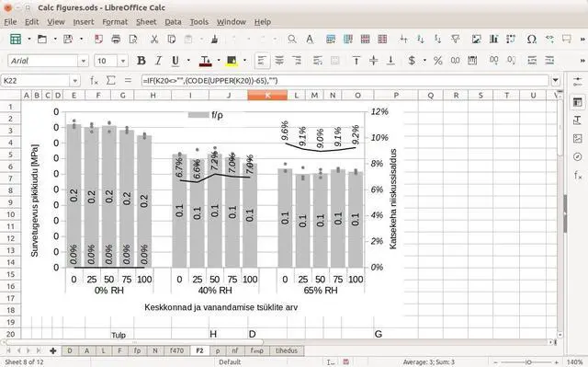This screenshot has width=588, height=367.
Task: Open the Format menu
Action: coord(115,22)
